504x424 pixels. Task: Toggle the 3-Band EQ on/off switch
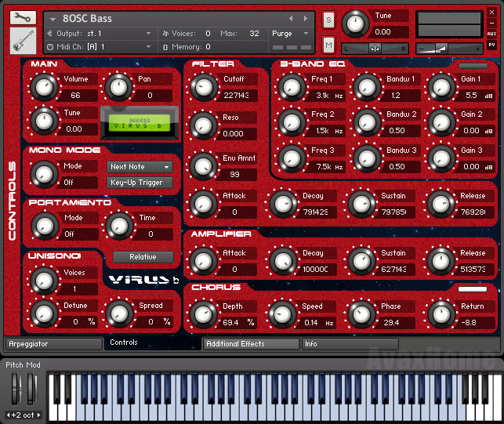[x=473, y=66]
